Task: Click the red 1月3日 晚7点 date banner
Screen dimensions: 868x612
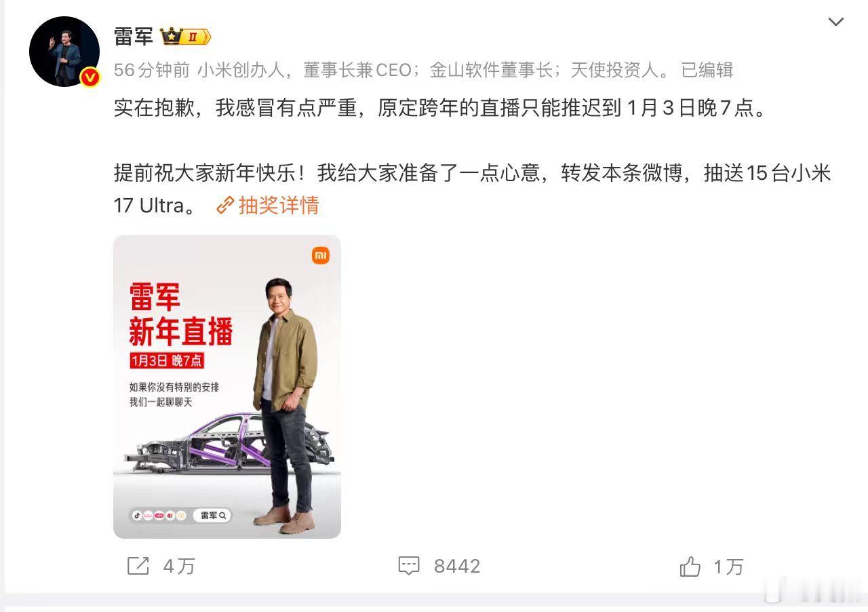Action: pos(167,361)
